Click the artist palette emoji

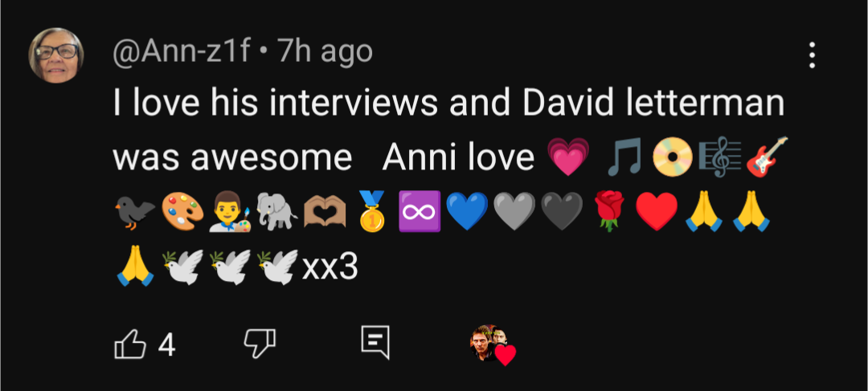[182, 211]
